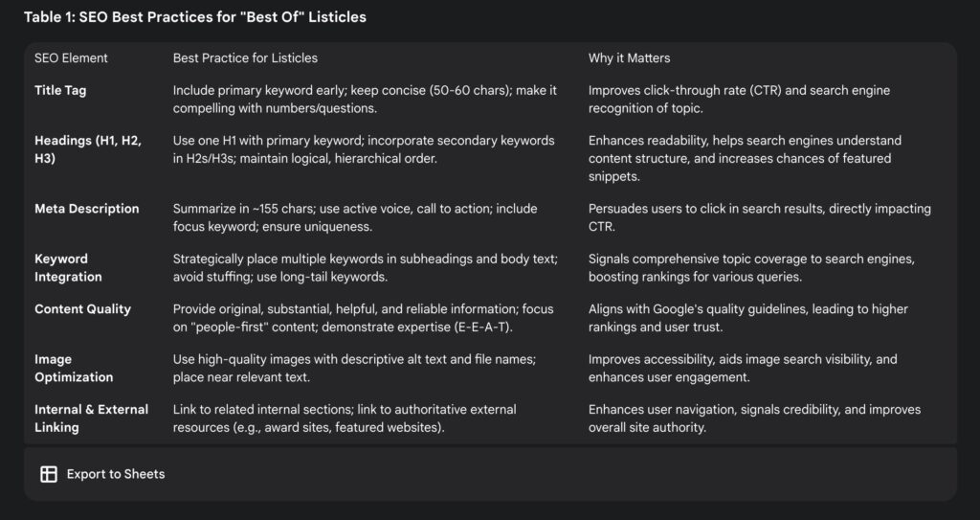
Task: Click the Meta Description best practice cell
Action: (x=355, y=217)
